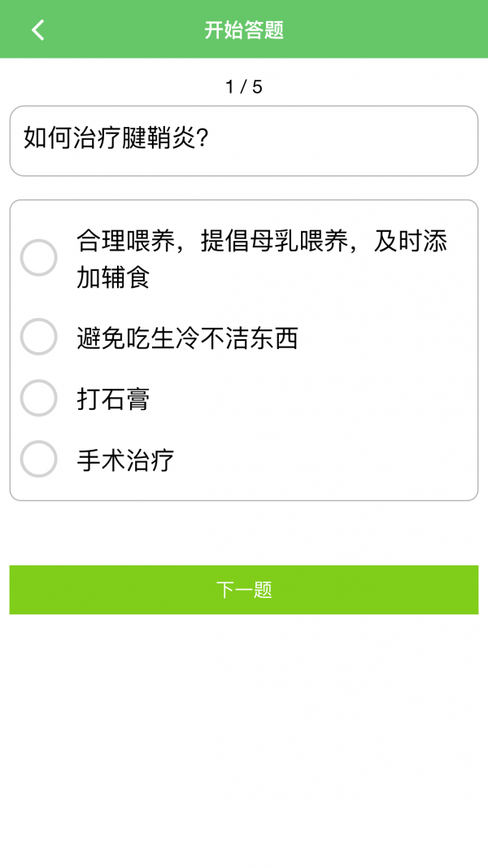
Task: Go back using the header arrow
Action: click(37, 30)
